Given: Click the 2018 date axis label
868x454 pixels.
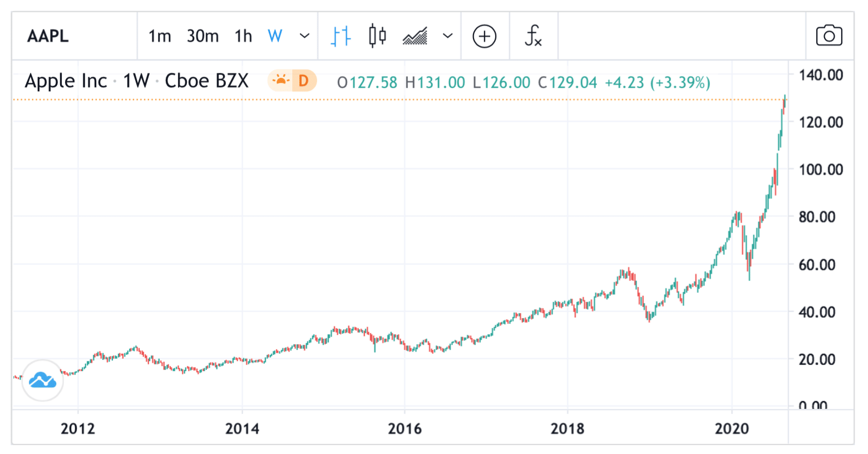Looking at the screenshot, I should [569, 429].
